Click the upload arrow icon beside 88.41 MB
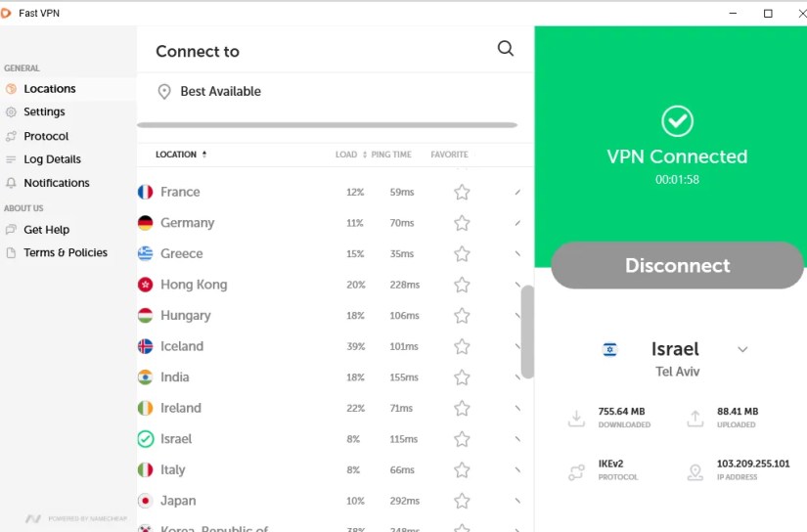 (x=695, y=419)
